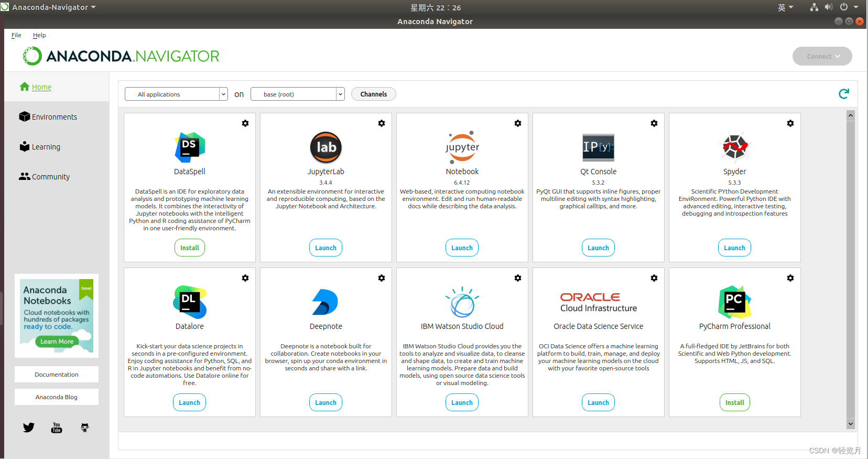Click the scrollbar down arrow
This screenshot has height=459, width=868.
tap(851, 424)
